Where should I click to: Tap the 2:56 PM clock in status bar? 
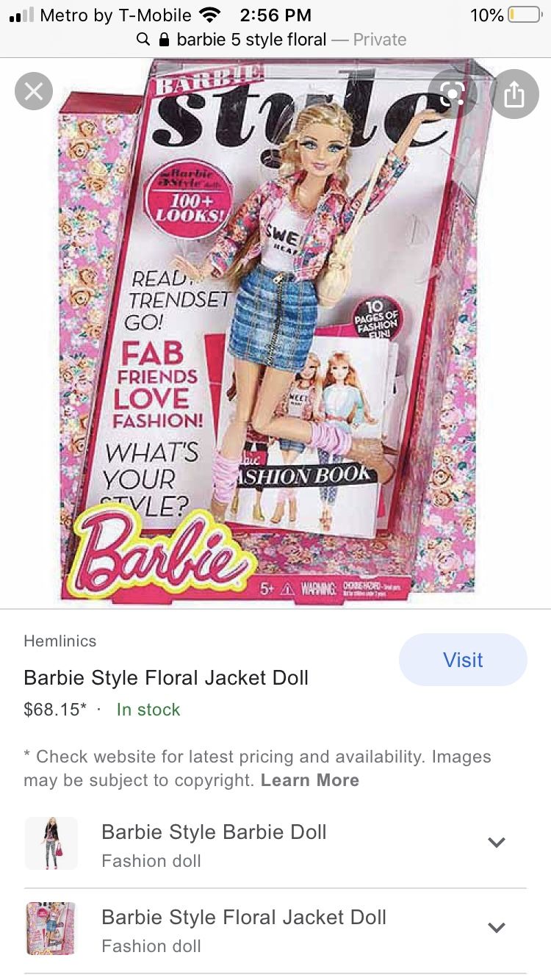275,15
